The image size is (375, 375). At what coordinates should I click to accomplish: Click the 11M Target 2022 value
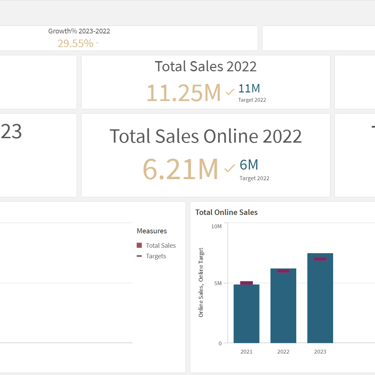(x=249, y=89)
